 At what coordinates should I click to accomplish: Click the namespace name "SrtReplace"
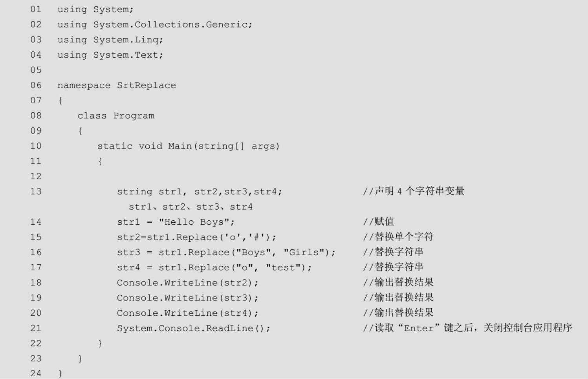tap(146, 86)
